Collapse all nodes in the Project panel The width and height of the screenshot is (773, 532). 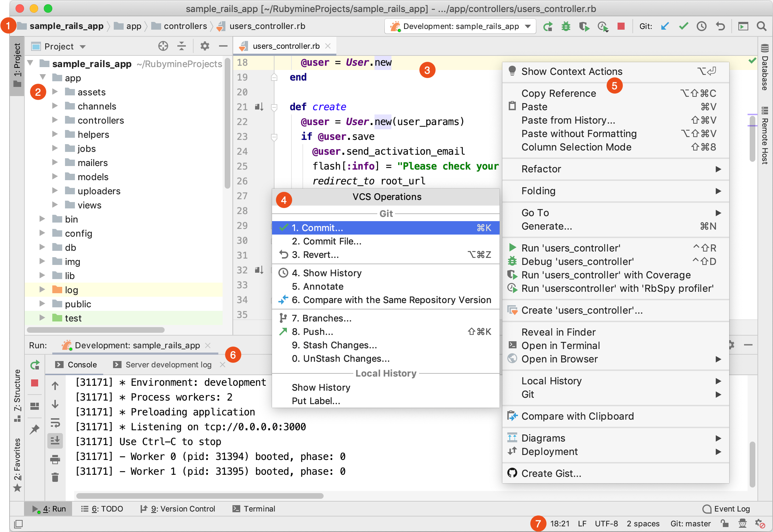[x=182, y=46]
